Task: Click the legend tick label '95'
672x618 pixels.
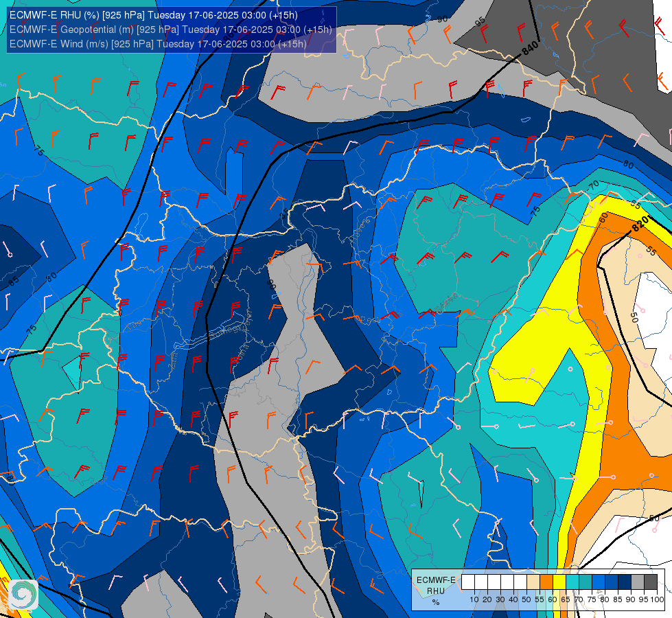Action: click(x=643, y=599)
